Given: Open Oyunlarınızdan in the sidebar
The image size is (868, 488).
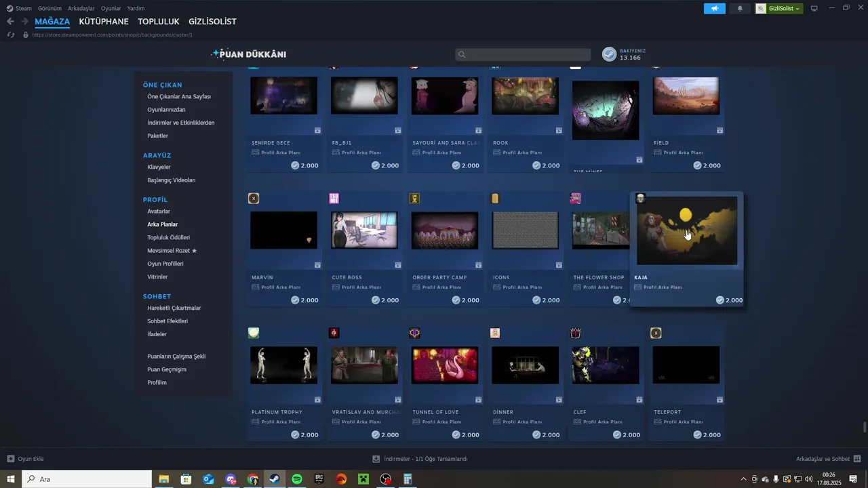Looking at the screenshot, I should click(x=166, y=110).
